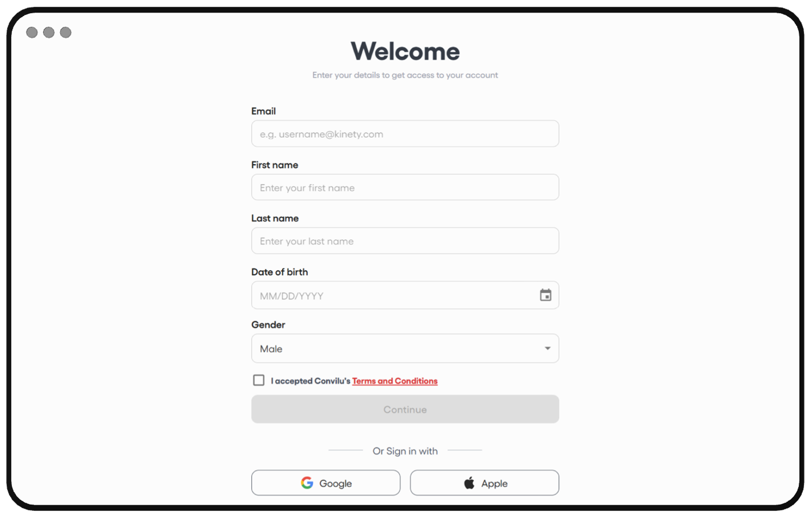Click the third gray window dot
Image resolution: width=812 pixels, height=518 pixels.
(66, 32)
